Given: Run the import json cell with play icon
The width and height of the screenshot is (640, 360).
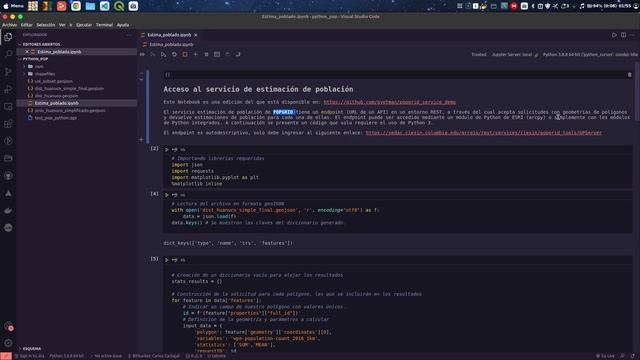Looking at the screenshot, I should coord(167,150).
